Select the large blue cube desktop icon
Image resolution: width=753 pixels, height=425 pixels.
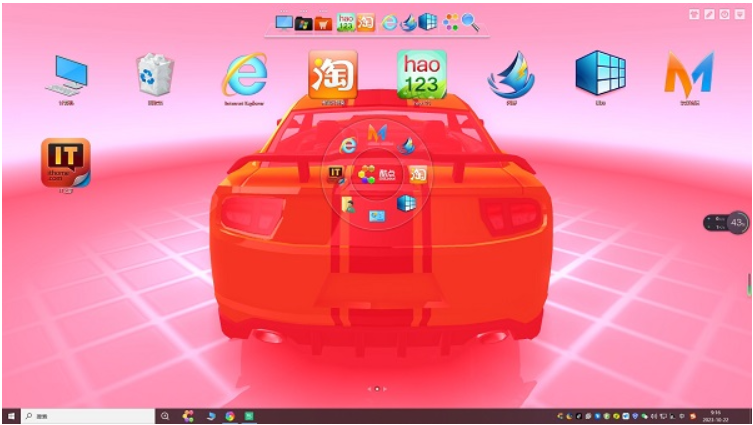[600, 73]
